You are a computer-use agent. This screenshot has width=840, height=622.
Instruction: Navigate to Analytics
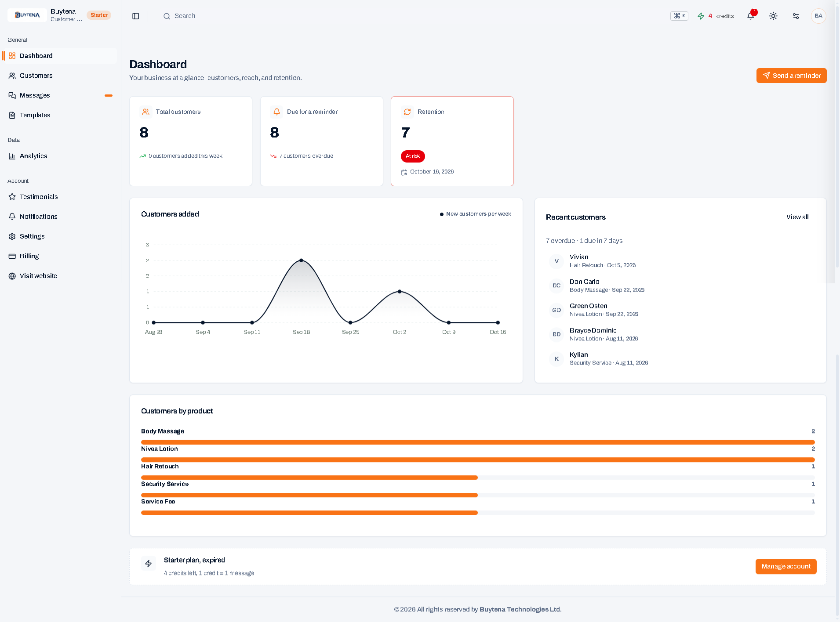pos(59,156)
